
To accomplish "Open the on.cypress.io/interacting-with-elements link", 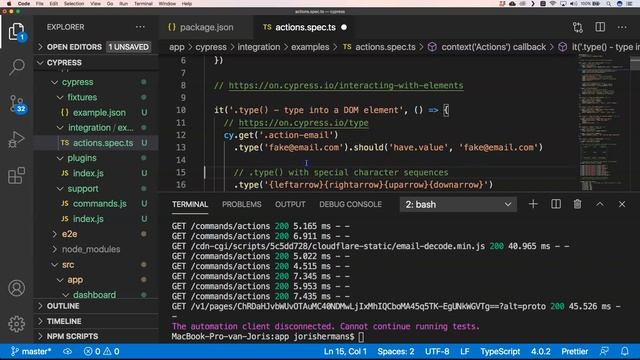I will [x=346, y=85].
